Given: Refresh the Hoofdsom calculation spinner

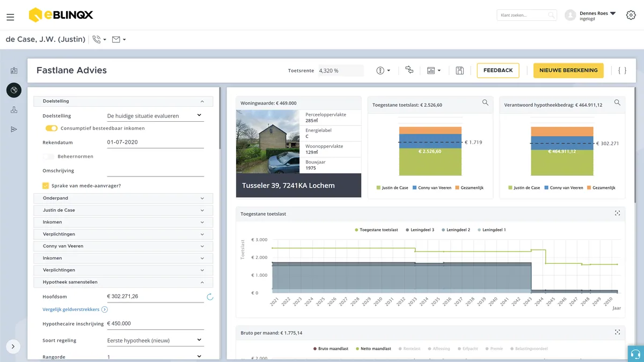Looking at the screenshot, I should click(210, 297).
